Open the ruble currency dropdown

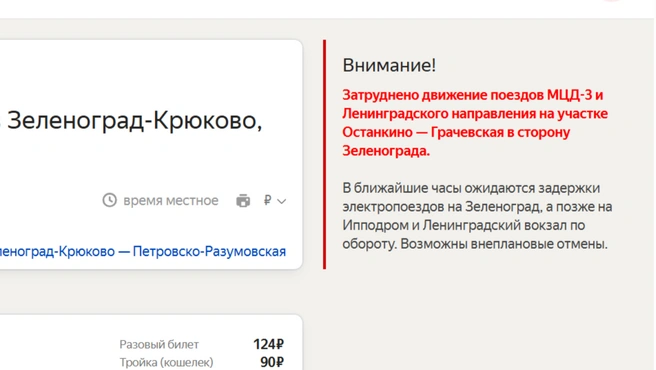pyautogui.click(x=275, y=200)
